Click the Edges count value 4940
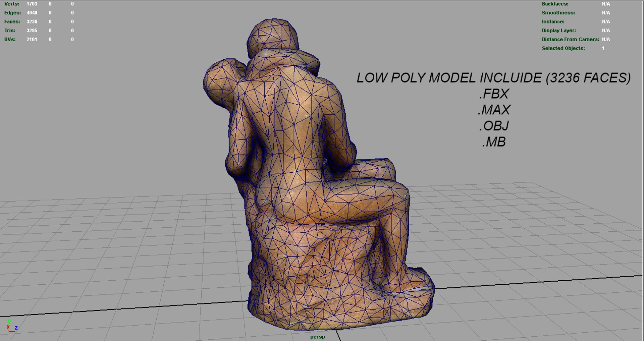 [x=32, y=13]
